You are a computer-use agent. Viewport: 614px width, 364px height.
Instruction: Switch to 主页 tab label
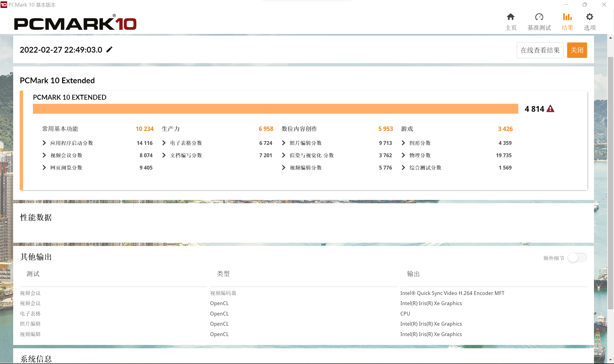tap(511, 28)
